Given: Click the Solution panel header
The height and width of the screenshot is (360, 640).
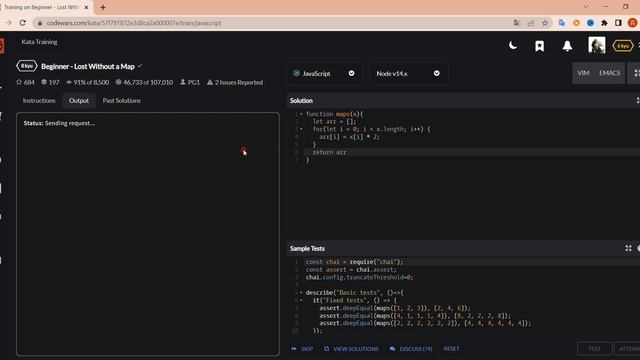Looking at the screenshot, I should pos(301,100).
